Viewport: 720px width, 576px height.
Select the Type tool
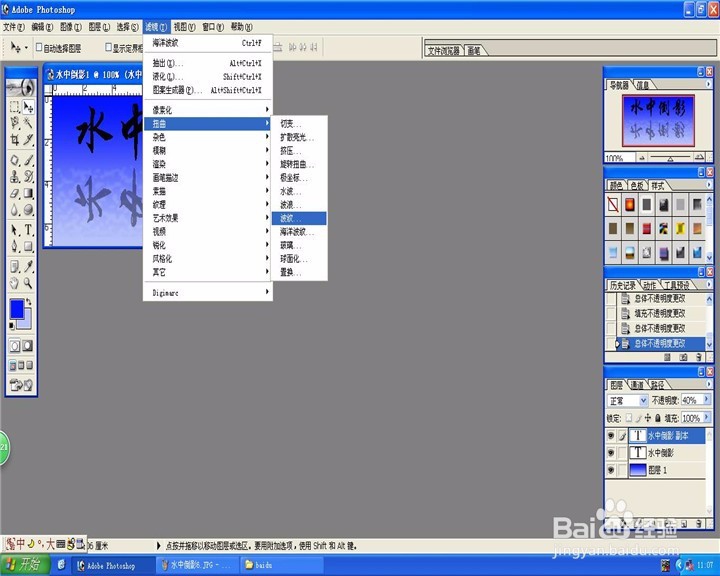click(x=28, y=230)
